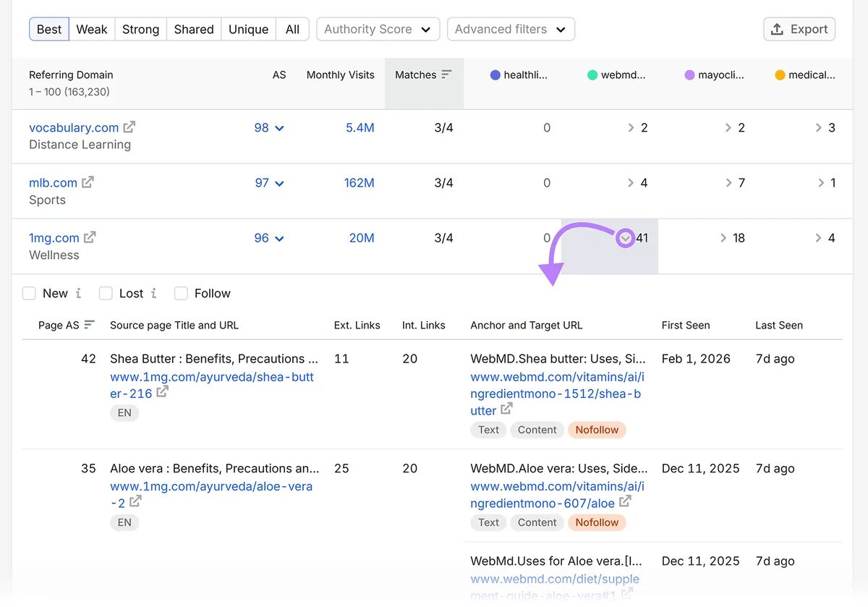Expand webmd 2 backlinks for vocabulary.com
The width and height of the screenshot is (868, 607).
point(631,128)
